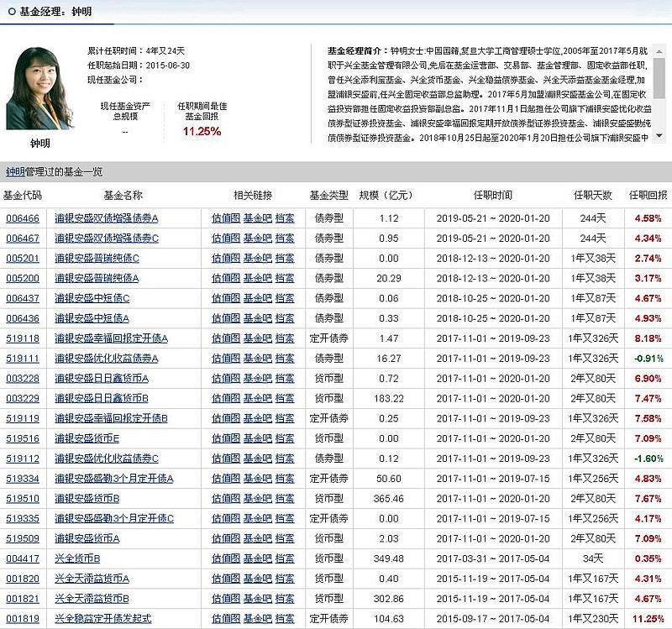Image resolution: width=672 pixels, height=629 pixels.
Task: Click the -0.91% return value
Action: 648,359
